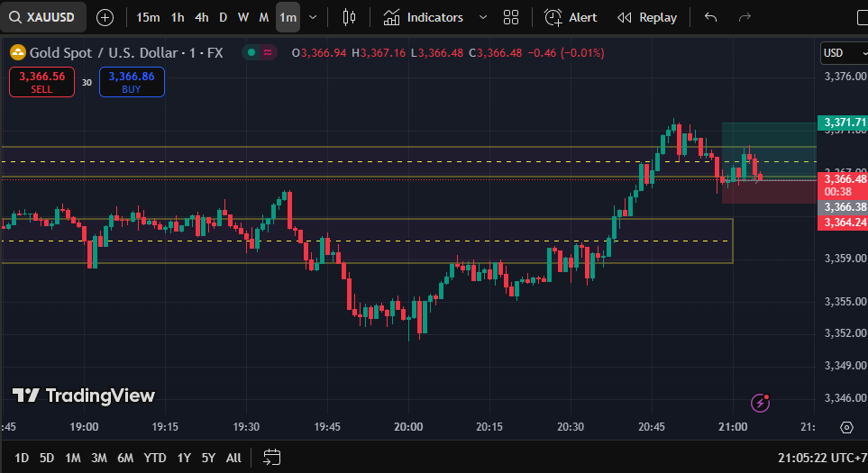Image resolution: width=868 pixels, height=473 pixels.
Task: Select the M monthly timeframe
Action: (x=263, y=18)
